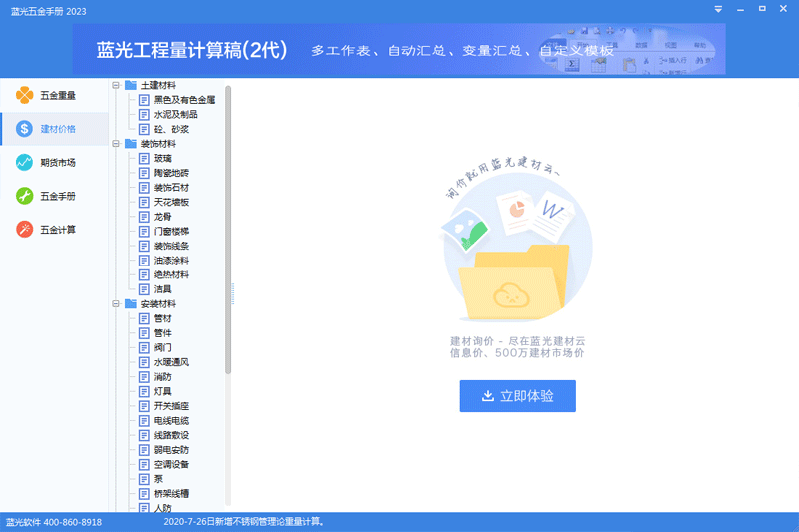The image size is (799, 532).
Task: Select the 管材 tree item
Action: [163, 318]
